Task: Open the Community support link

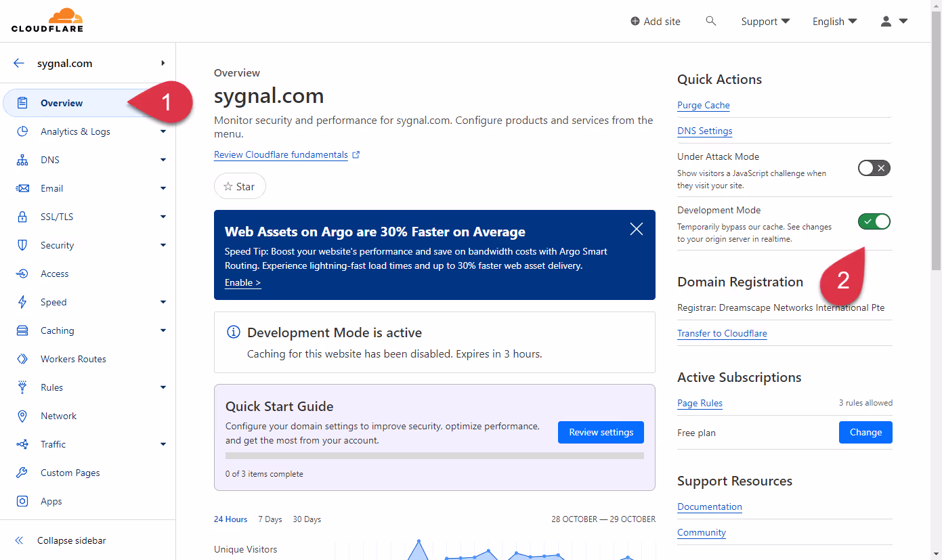Action: point(701,532)
